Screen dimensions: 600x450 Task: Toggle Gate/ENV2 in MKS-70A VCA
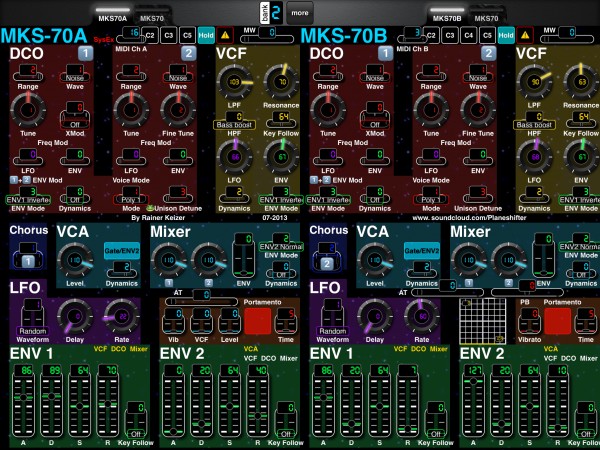click(122, 251)
